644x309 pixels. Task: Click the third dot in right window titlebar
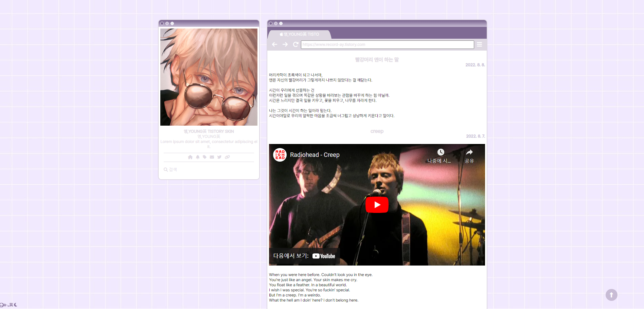[x=281, y=23]
